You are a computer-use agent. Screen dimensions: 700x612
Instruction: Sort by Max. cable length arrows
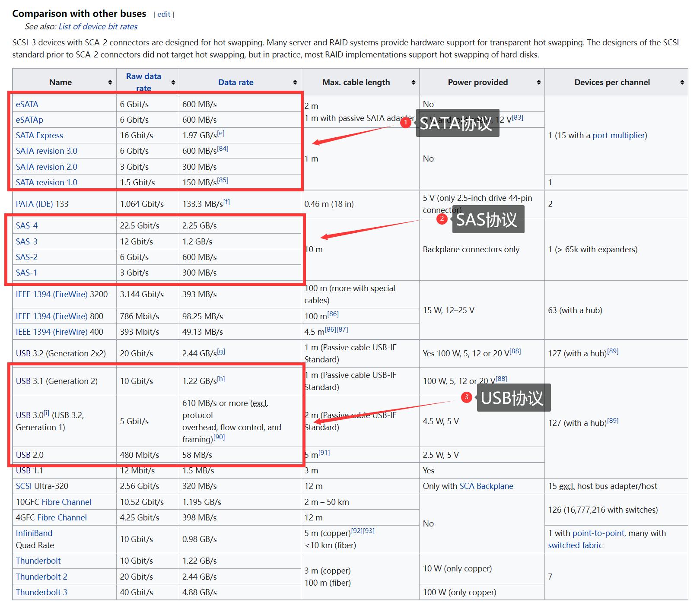[x=414, y=82]
